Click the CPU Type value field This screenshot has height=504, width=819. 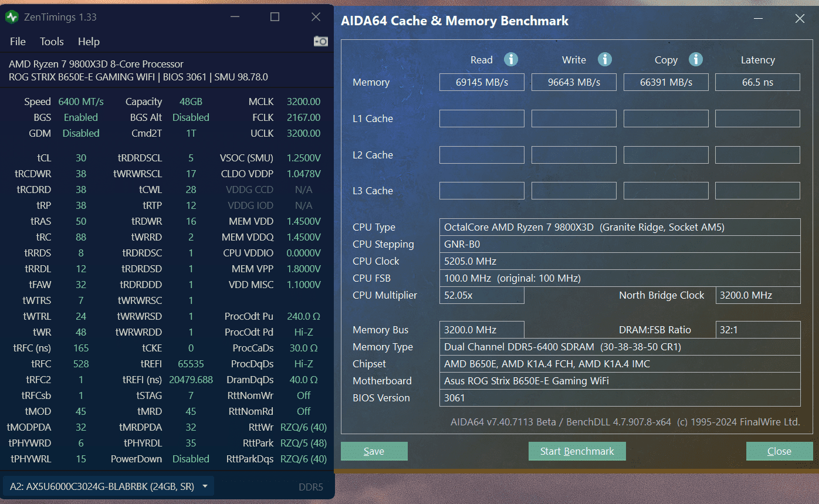(x=620, y=227)
